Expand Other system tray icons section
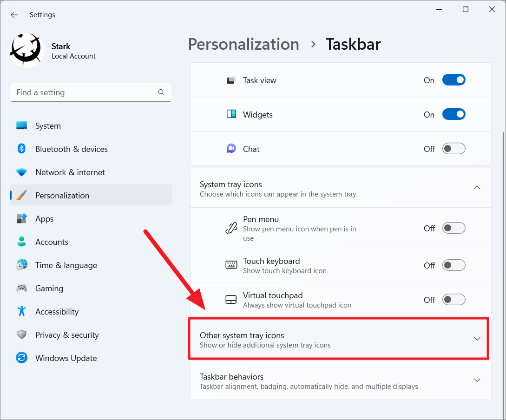Screen dimensions: 506x420 click(477, 339)
